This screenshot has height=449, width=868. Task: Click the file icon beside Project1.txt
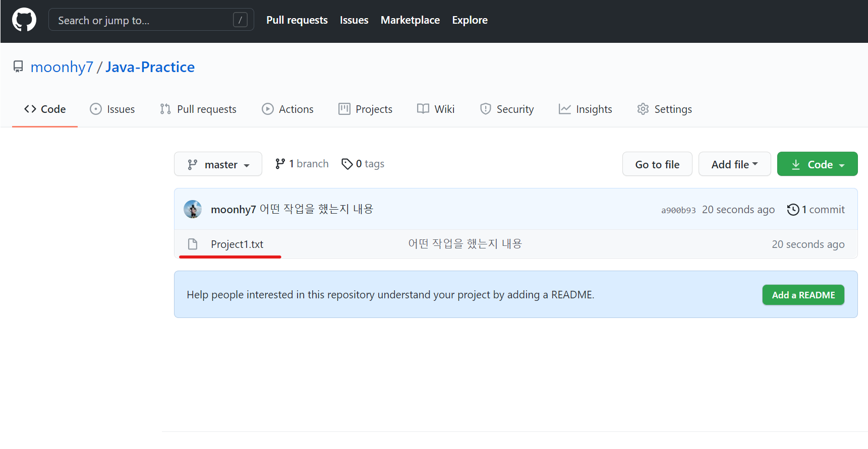click(193, 244)
